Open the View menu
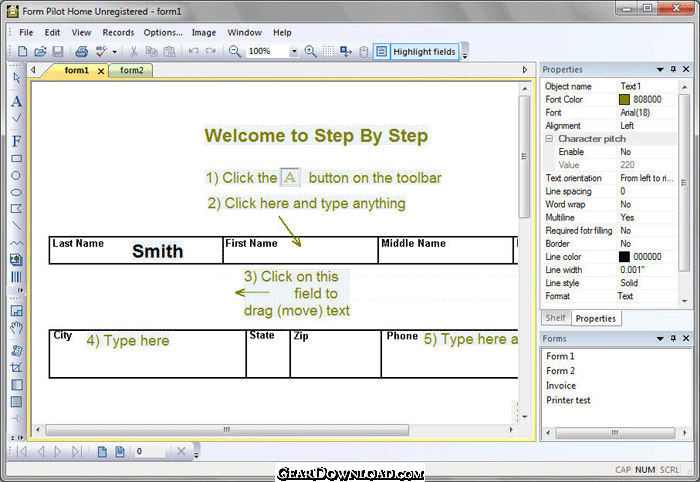Image resolution: width=700 pixels, height=482 pixels. click(81, 33)
